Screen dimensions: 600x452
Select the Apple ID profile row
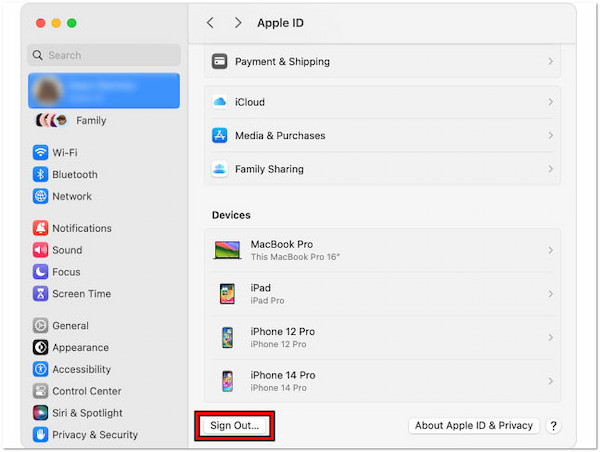point(104,91)
